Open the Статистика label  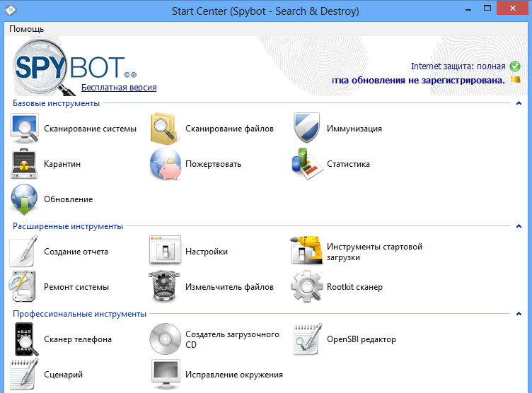point(348,164)
